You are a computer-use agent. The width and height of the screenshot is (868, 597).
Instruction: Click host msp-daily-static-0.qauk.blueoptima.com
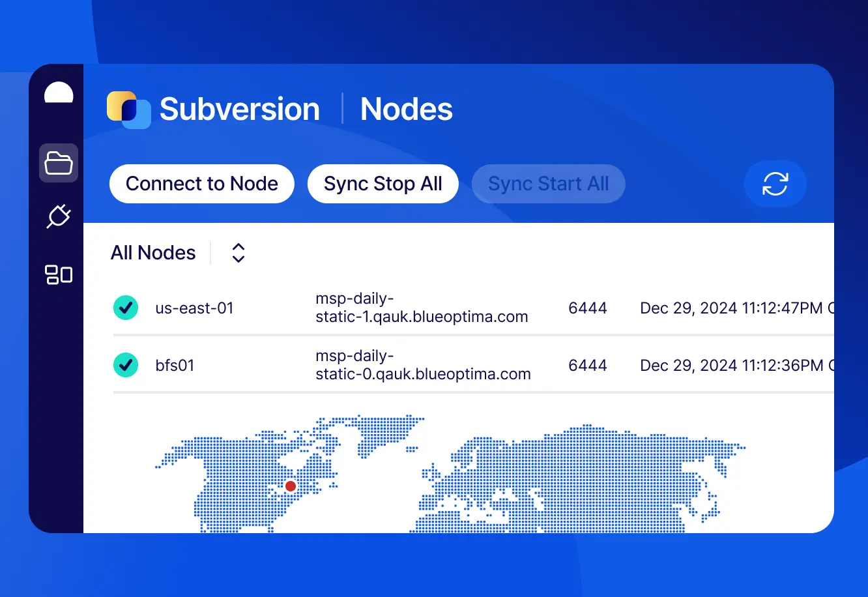423,366
